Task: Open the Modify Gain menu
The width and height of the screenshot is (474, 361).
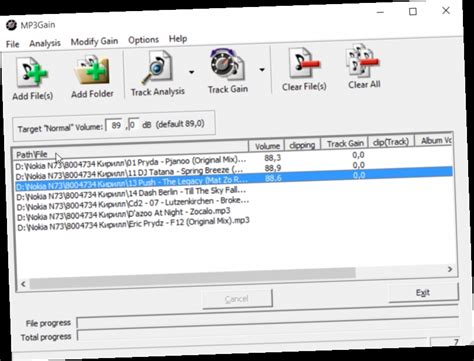Action: [94, 41]
